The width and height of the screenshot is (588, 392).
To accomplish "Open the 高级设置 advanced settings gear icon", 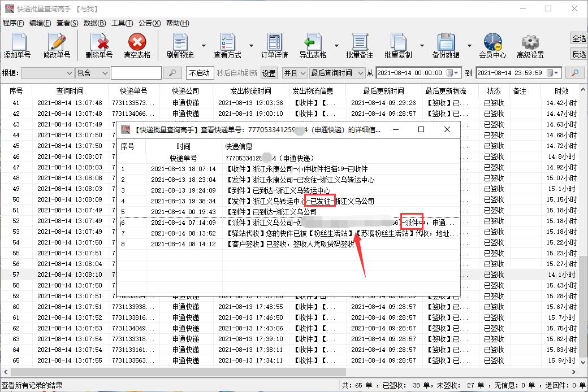I will [529, 45].
